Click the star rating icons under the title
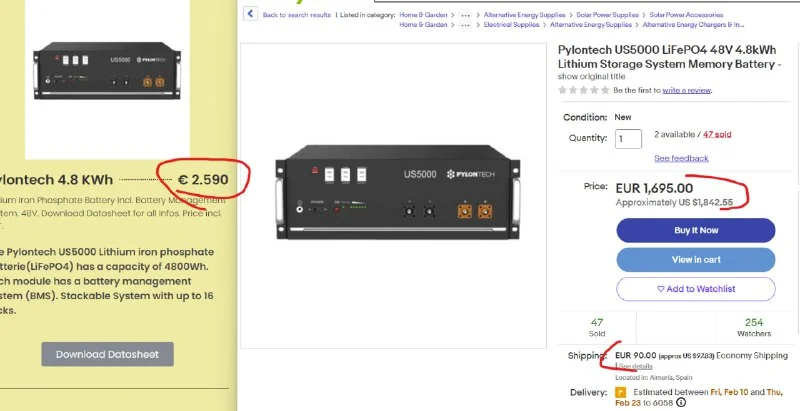Image resolution: width=800 pixels, height=411 pixels. (584, 90)
